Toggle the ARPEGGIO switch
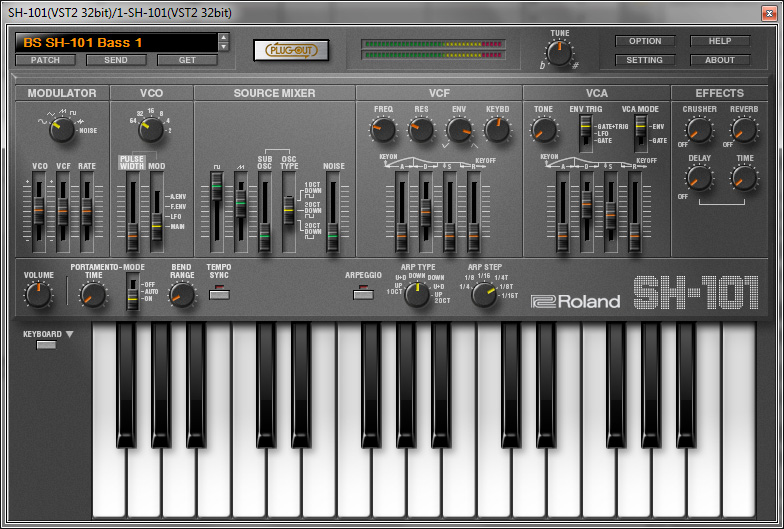 (x=364, y=292)
